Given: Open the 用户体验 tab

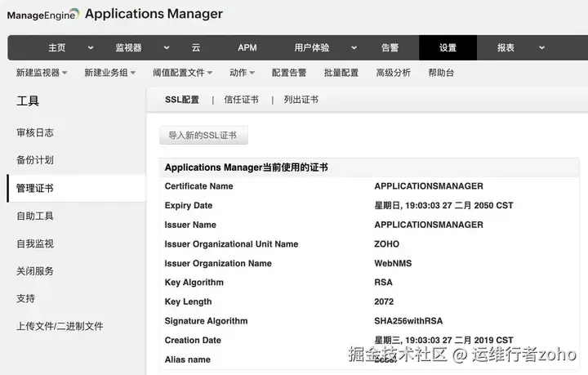Looking at the screenshot, I should pos(312,47).
